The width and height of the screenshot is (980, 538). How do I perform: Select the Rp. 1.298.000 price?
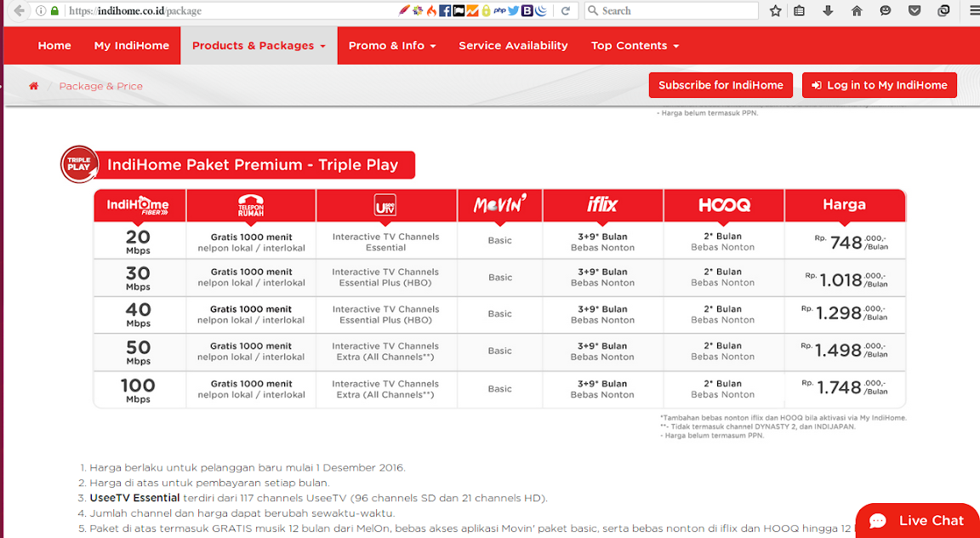click(845, 312)
